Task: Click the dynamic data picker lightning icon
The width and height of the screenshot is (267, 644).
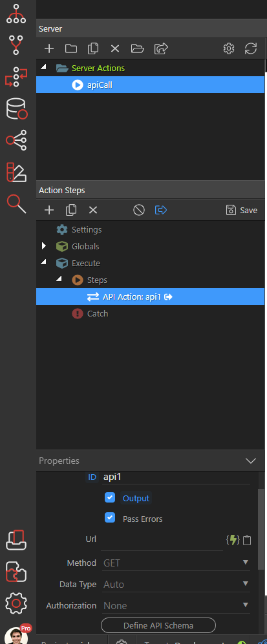Action: (x=233, y=539)
